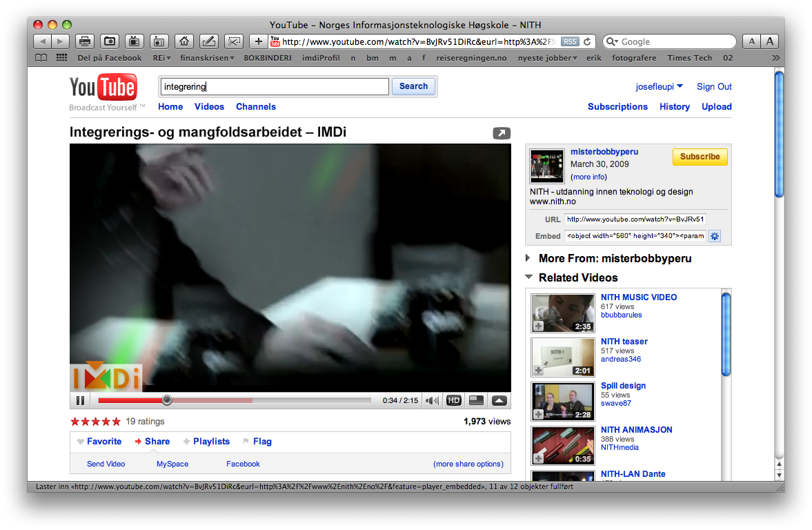Select the Flag action tab
Screen dimensions: 812x530
(x=257, y=442)
